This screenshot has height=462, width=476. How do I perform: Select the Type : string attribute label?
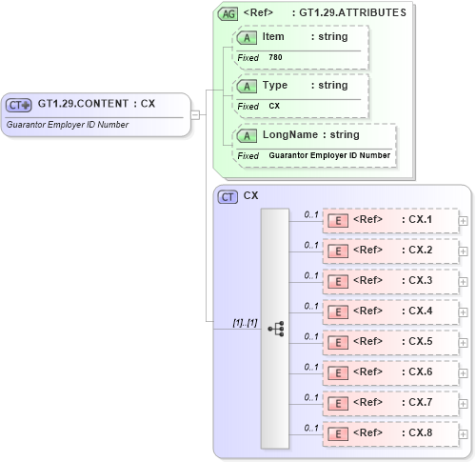tap(305, 85)
